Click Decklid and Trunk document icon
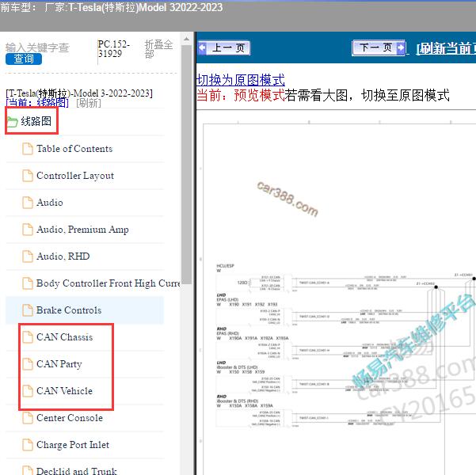Image resolution: width=476 pixels, height=475 pixels. pos(28,471)
